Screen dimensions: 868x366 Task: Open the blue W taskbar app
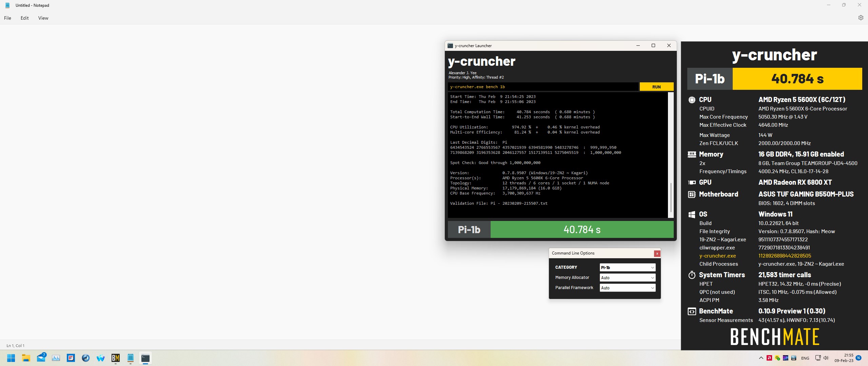(101, 358)
